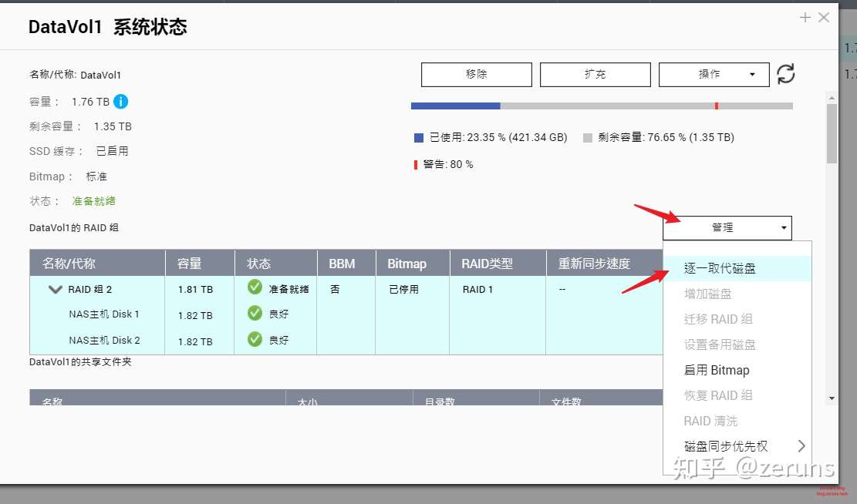Click the blue info icon next to 1.76 TB
This screenshot has width=857, height=504.
122,101
